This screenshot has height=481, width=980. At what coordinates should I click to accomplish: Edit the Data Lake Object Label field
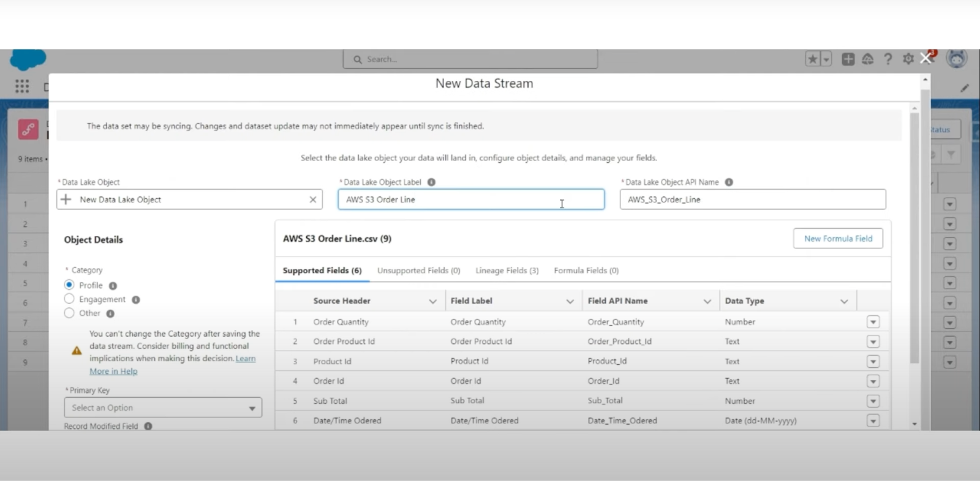click(x=471, y=199)
